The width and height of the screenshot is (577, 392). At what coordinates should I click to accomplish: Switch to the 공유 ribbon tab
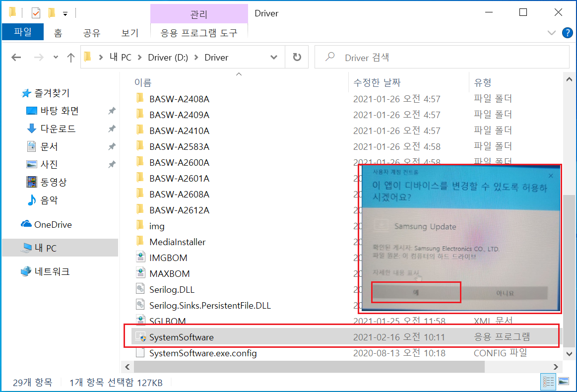pyautogui.click(x=92, y=33)
